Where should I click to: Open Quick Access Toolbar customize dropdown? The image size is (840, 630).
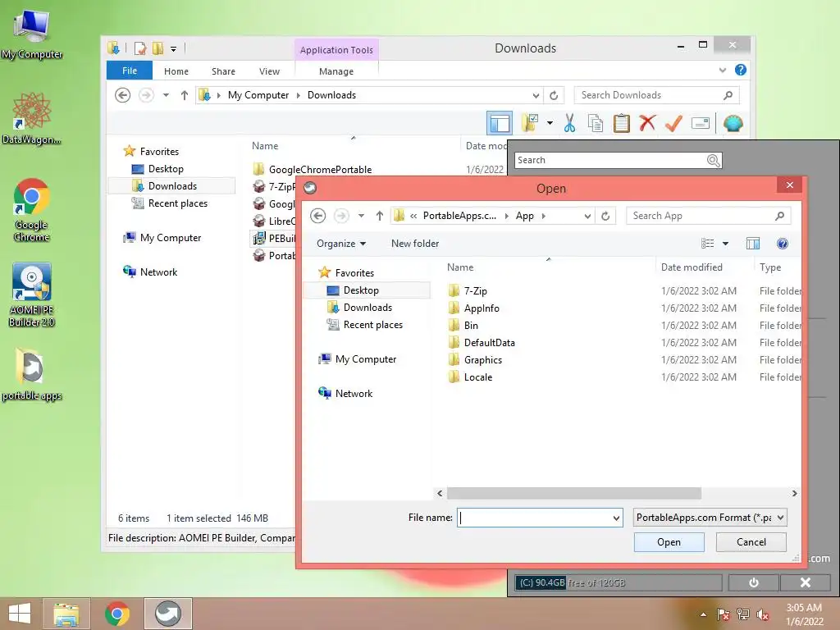point(174,48)
